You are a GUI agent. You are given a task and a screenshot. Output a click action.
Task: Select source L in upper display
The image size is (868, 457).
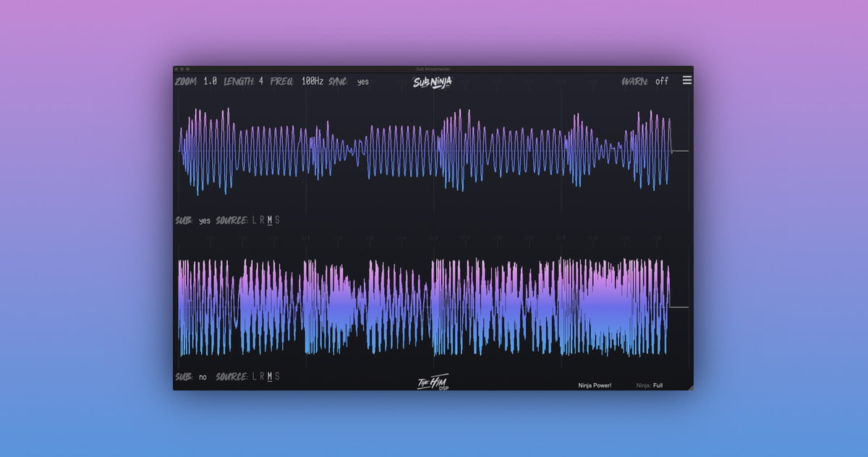pyautogui.click(x=254, y=221)
